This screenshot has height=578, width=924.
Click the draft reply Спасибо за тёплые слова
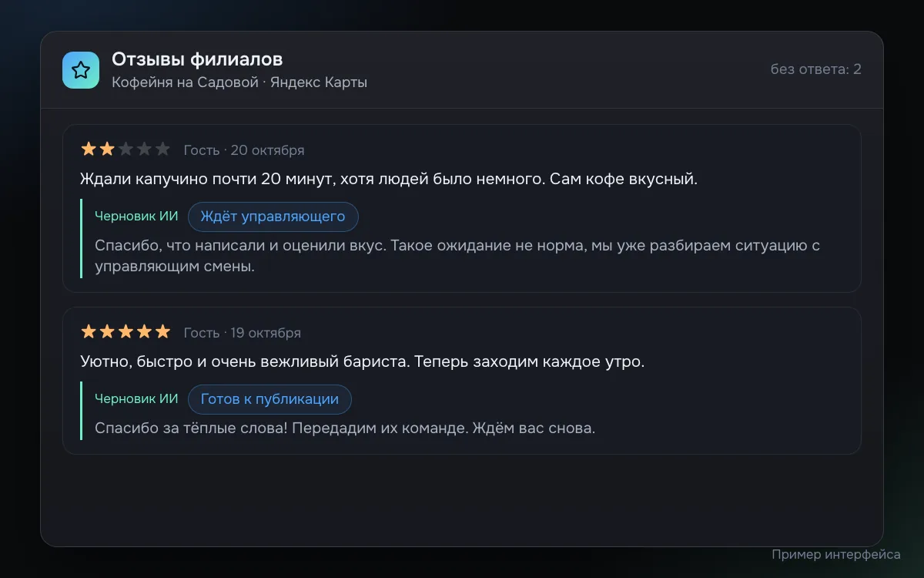pyautogui.click(x=345, y=428)
